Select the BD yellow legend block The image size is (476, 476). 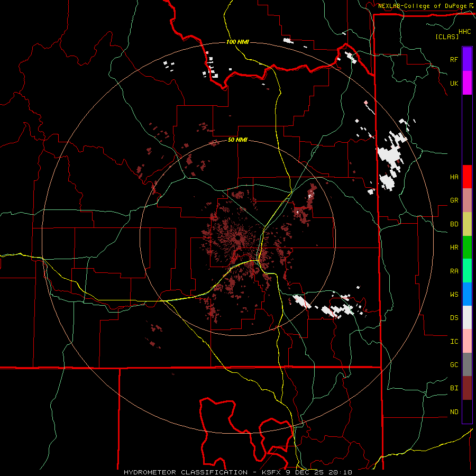(467, 224)
